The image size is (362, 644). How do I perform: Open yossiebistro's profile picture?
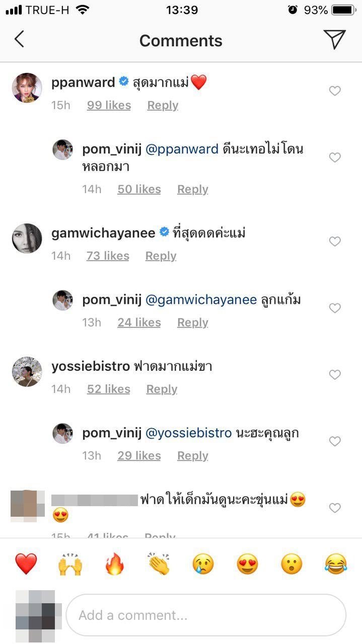(27, 371)
